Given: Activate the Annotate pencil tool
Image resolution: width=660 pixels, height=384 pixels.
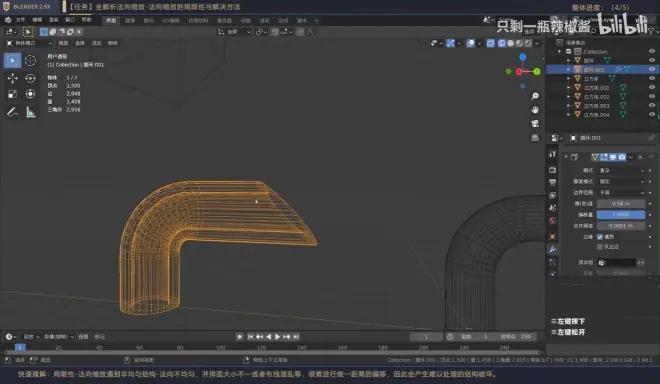Looking at the screenshot, I should tap(12, 112).
